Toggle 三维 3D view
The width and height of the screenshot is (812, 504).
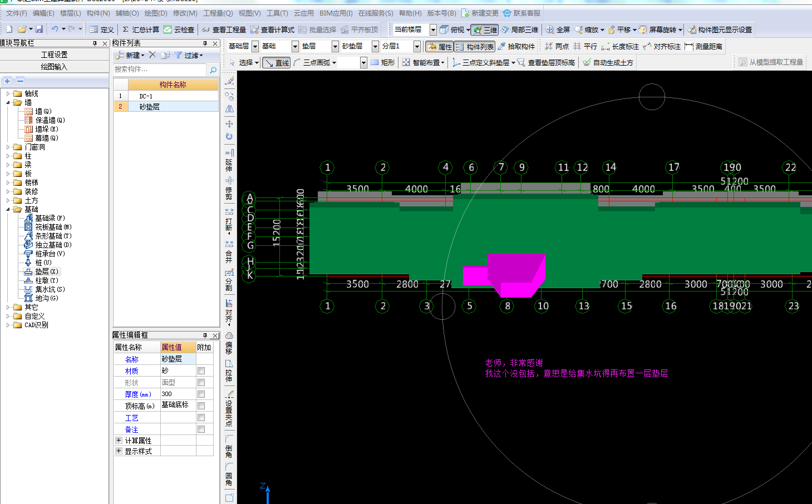485,29
